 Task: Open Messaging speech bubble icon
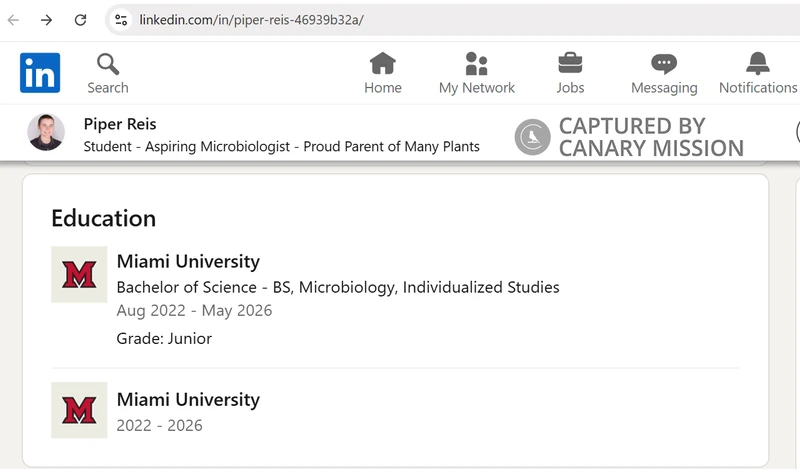click(664, 64)
